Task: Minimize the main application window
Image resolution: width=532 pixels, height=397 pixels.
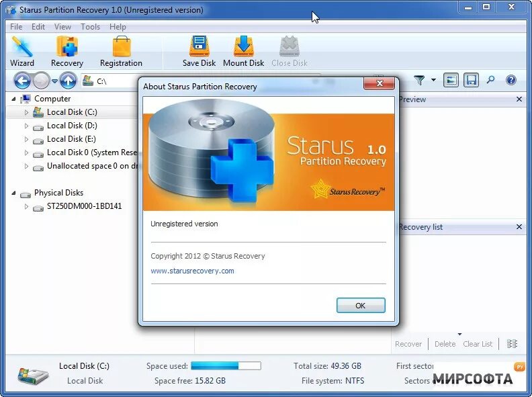Action: pos(468,7)
